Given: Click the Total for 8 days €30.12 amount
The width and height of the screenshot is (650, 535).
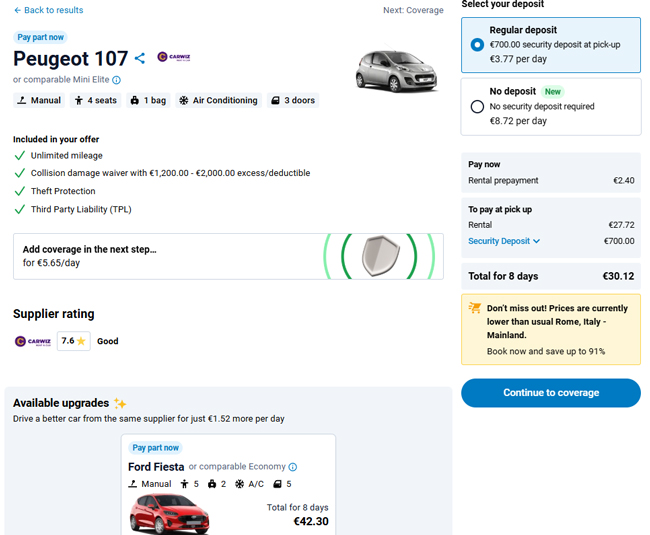Looking at the screenshot, I should point(618,276).
